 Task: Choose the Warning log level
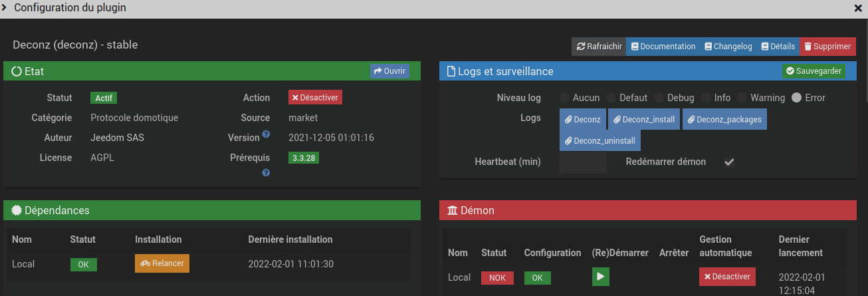click(x=742, y=98)
